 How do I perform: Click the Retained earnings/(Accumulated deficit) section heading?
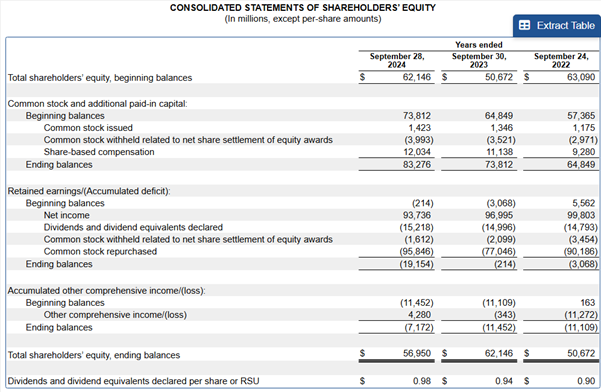[x=89, y=191]
